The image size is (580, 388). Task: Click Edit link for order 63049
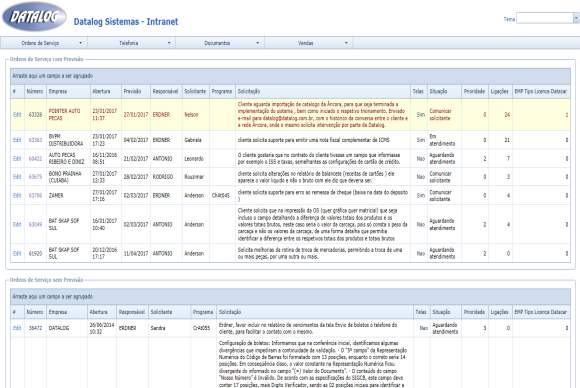17,224
